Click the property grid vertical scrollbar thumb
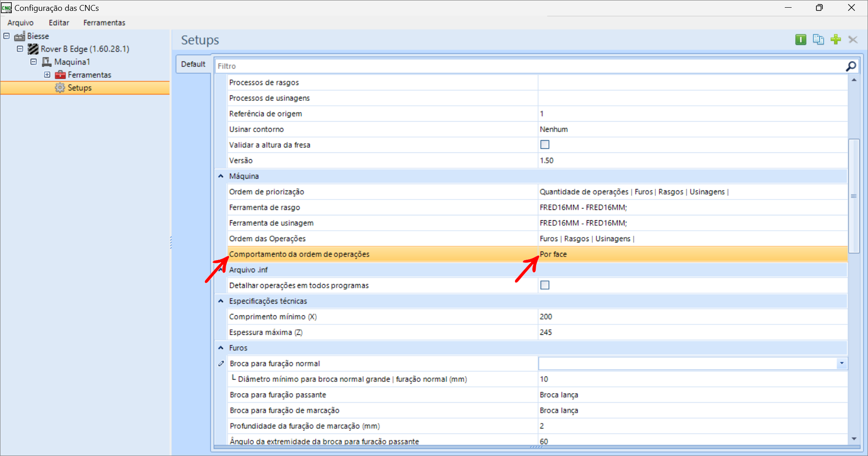 [854, 196]
